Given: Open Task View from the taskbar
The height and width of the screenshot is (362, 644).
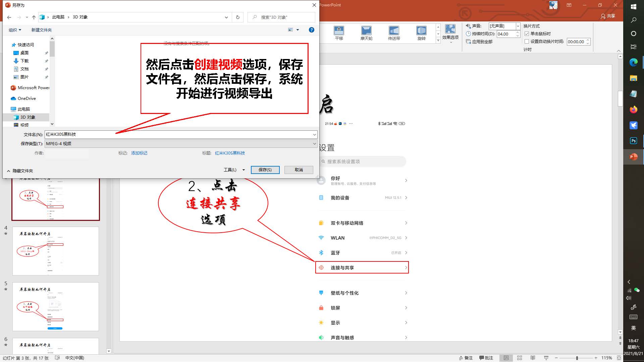Looking at the screenshot, I should [x=633, y=47].
